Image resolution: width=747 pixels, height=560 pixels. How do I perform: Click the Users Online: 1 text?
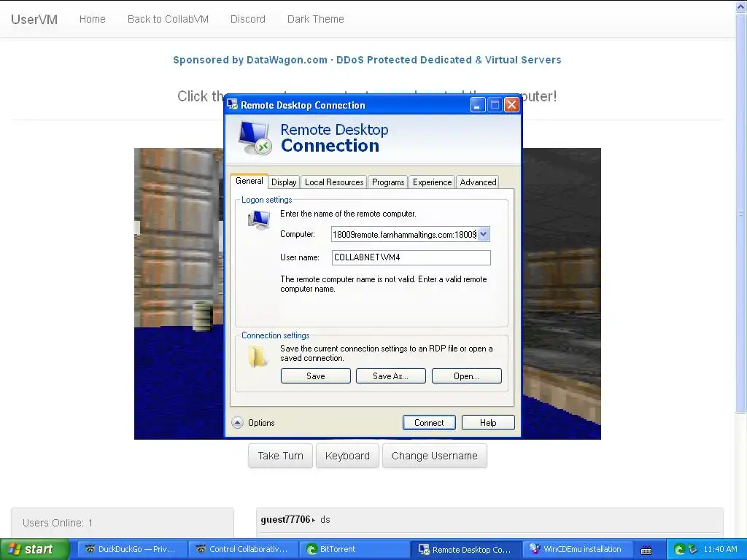[x=58, y=523]
